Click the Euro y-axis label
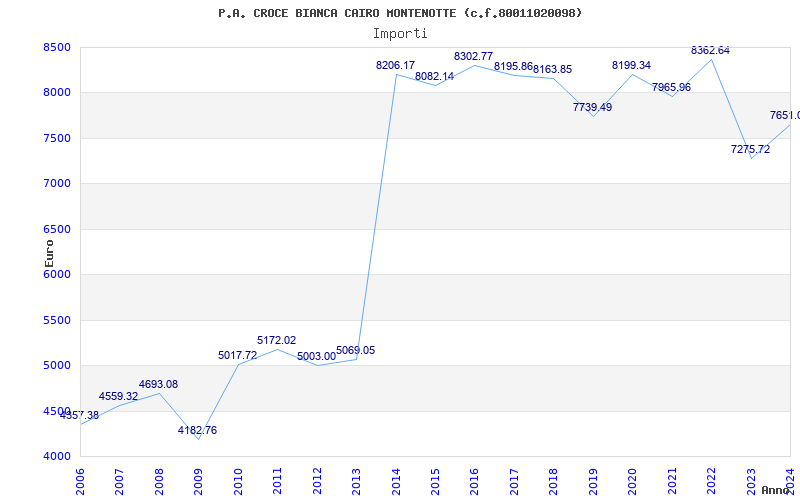 coord(49,252)
